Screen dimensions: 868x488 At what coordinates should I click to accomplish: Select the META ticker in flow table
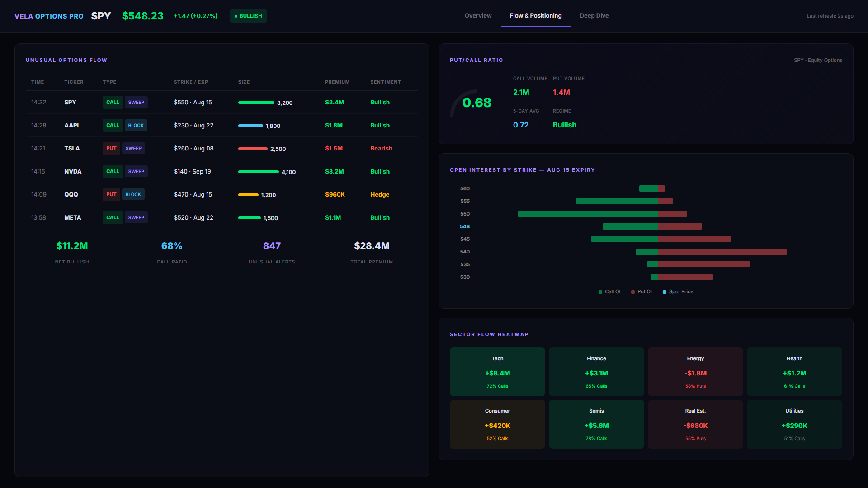point(73,217)
